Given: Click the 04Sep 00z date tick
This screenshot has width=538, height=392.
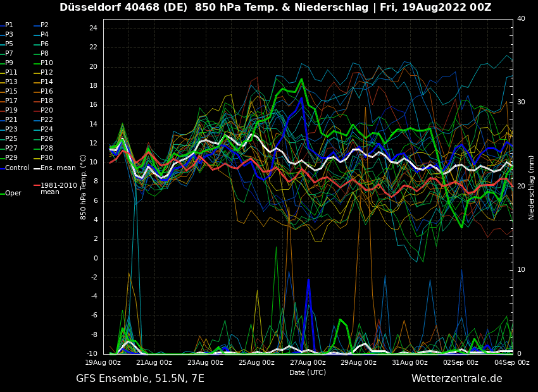Looking at the screenshot, I should tap(511, 363).
